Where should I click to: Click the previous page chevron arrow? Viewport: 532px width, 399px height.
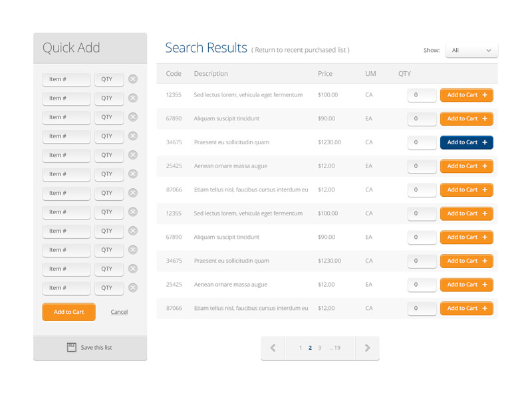(x=273, y=347)
